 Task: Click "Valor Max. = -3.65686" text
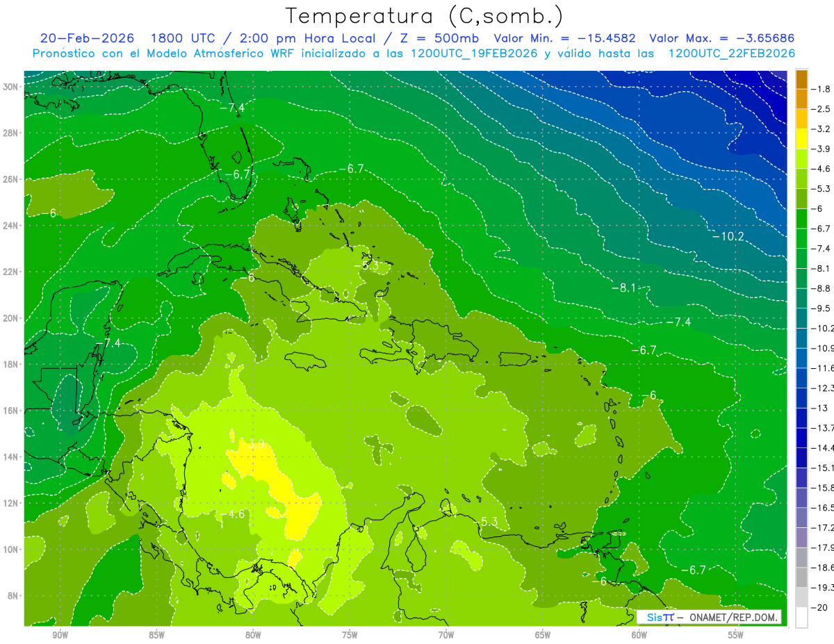coord(721,38)
